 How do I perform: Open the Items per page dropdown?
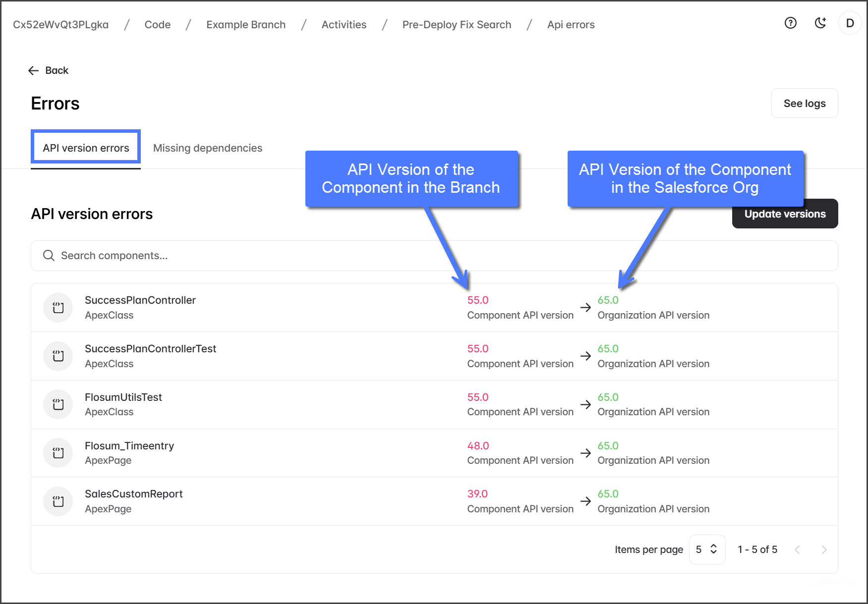(707, 549)
